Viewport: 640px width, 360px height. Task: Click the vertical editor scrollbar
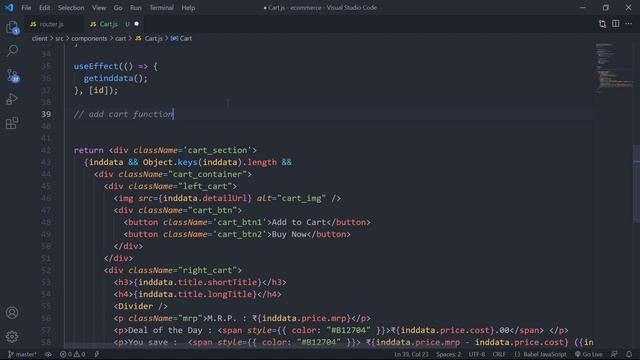click(636, 184)
